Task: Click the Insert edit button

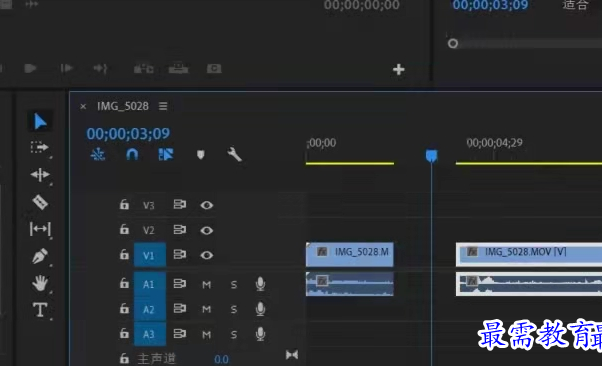Action: (144, 68)
